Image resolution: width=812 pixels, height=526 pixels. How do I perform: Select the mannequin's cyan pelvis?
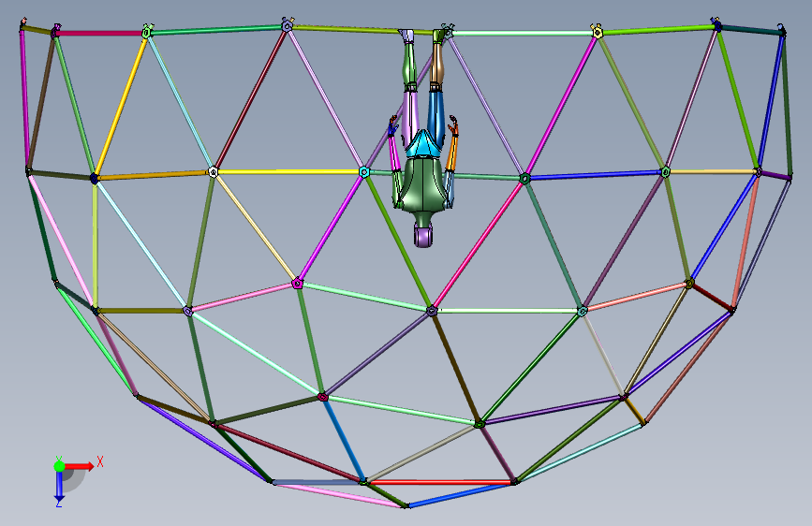423,144
